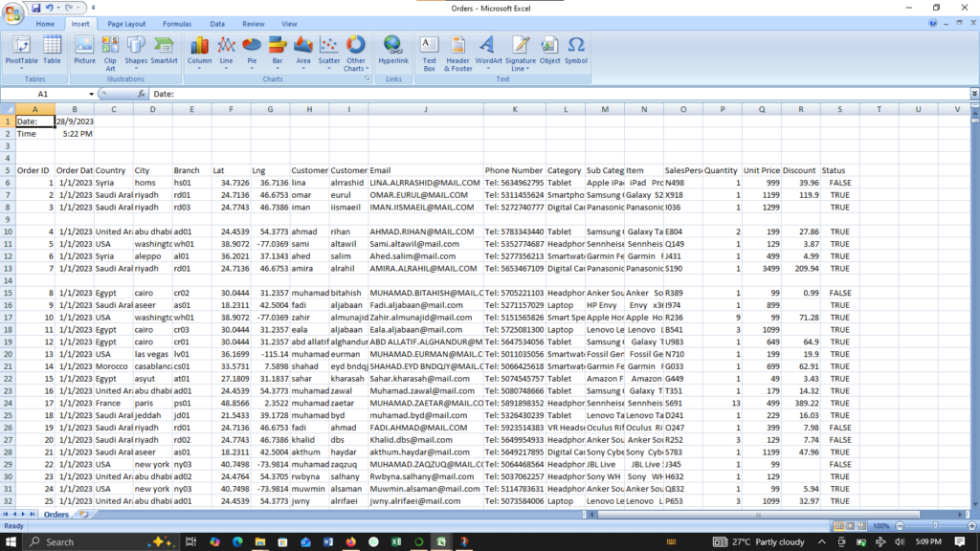Expand the formula bar
Screen dimensions: 980x551
974,94
